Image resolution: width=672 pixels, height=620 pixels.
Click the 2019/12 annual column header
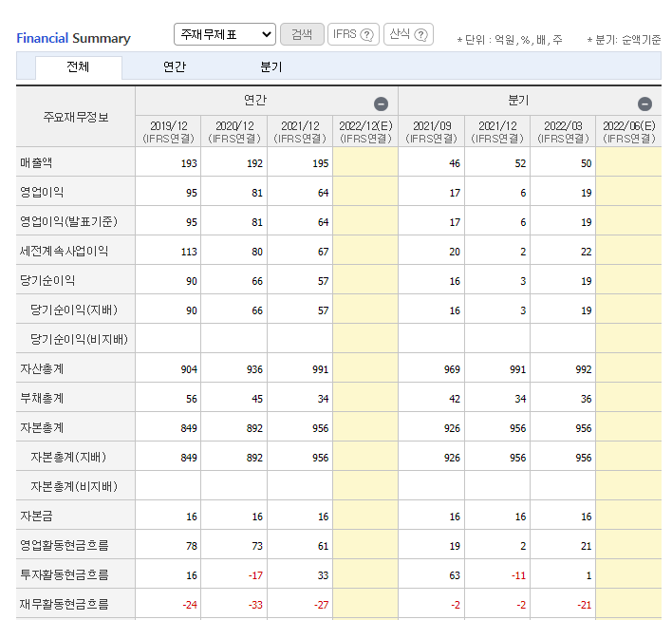[168, 132]
